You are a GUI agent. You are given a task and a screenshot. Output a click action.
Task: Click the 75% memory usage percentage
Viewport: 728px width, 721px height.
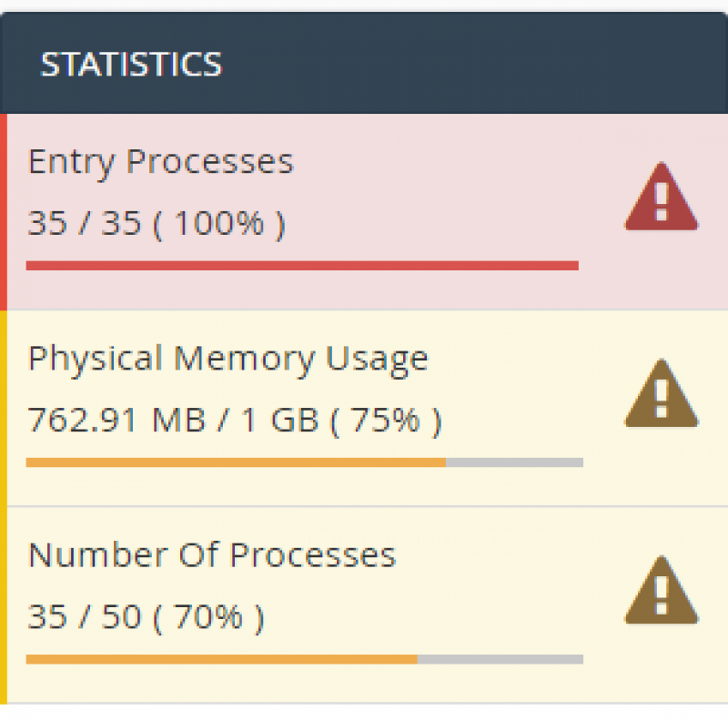[397, 421]
